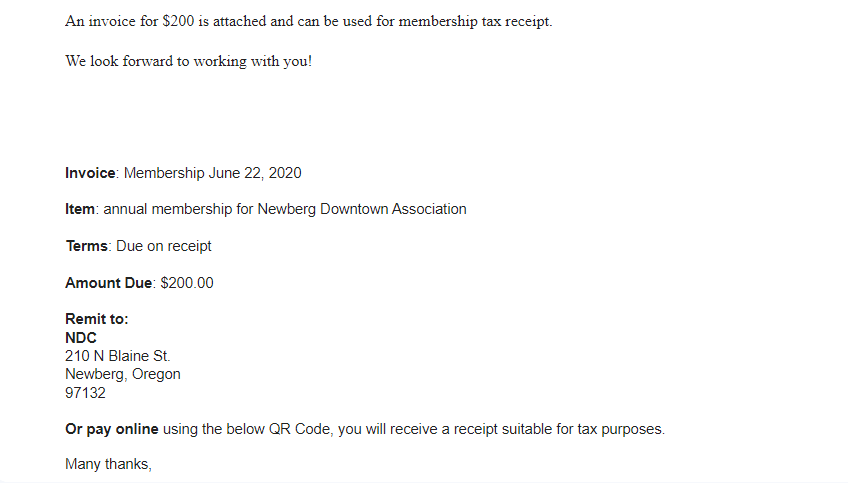Click the bold "Terms" label
Screen dimensions: 848x483
[87, 246]
